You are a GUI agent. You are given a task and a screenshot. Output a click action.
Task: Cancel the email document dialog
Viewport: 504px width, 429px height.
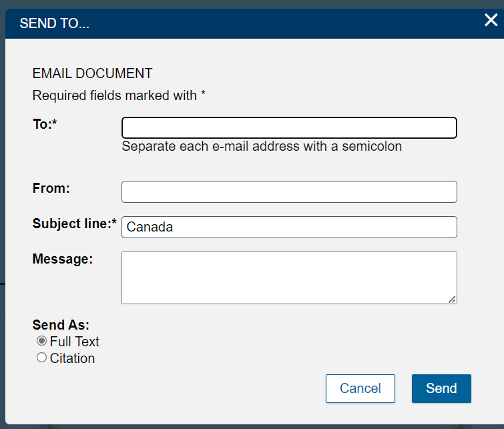pyautogui.click(x=360, y=388)
